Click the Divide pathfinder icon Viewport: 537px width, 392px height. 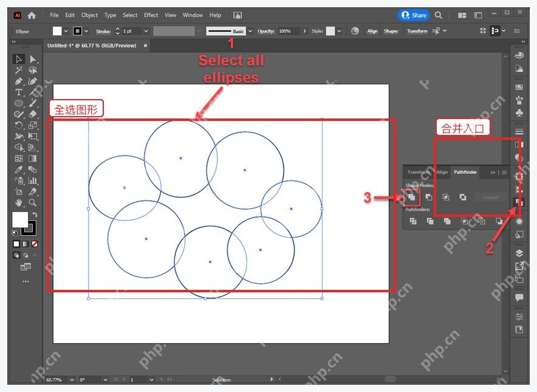413,221
